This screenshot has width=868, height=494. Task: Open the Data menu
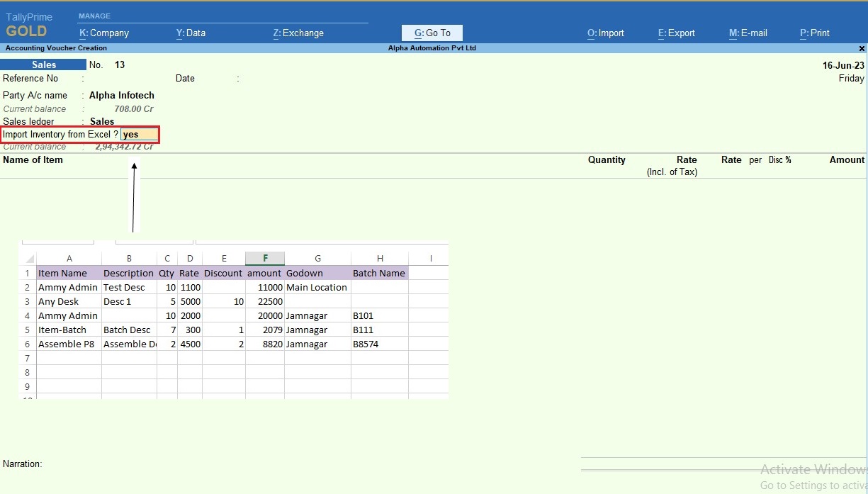coord(191,33)
